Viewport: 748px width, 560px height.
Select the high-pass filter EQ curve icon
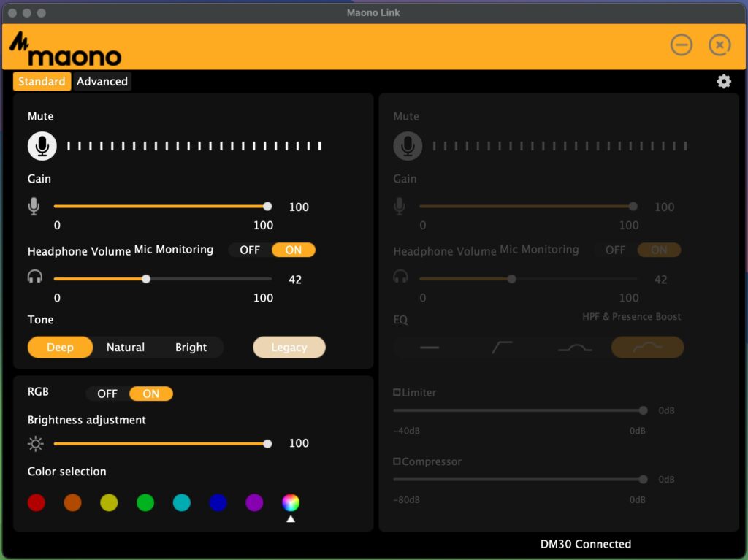(502, 348)
